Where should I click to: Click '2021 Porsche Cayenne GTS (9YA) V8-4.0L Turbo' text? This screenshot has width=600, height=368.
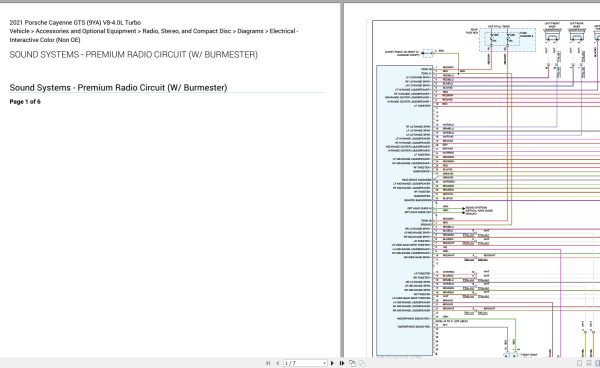pyautogui.click(x=75, y=23)
